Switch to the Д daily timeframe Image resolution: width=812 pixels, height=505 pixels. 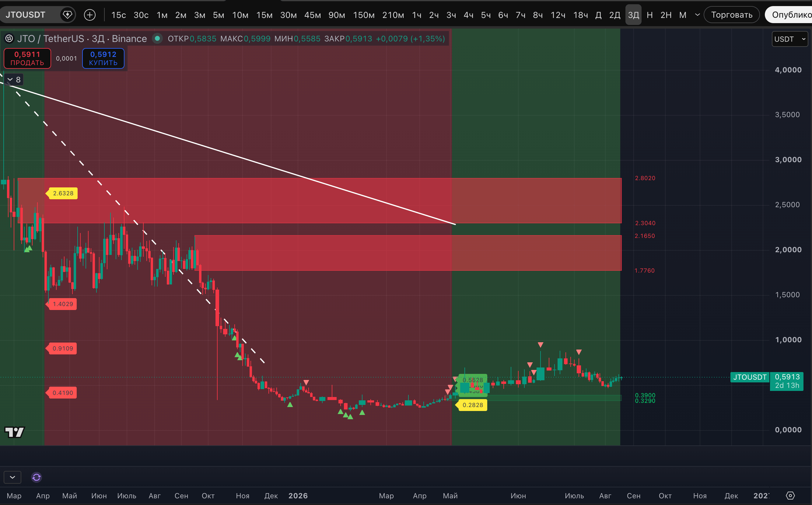(598, 15)
